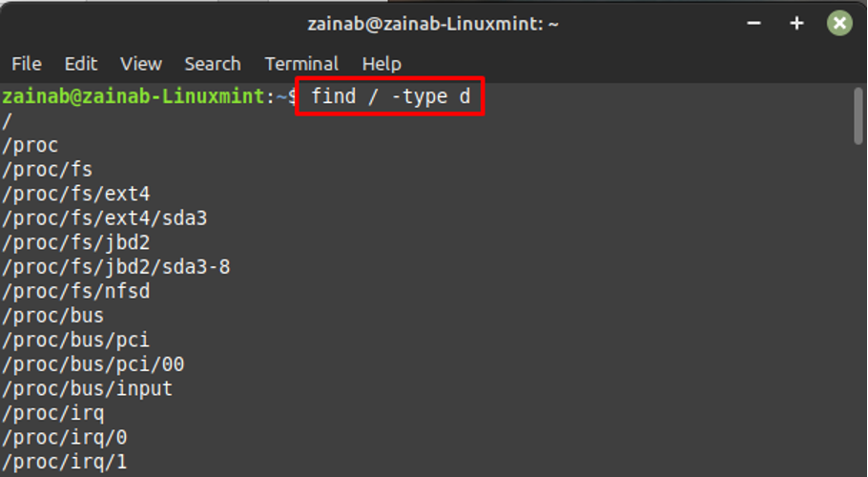Viewport: 868px width, 477px height.
Task: Click the zainab@zainab-Linuxmint prompt text
Action: tap(134, 96)
